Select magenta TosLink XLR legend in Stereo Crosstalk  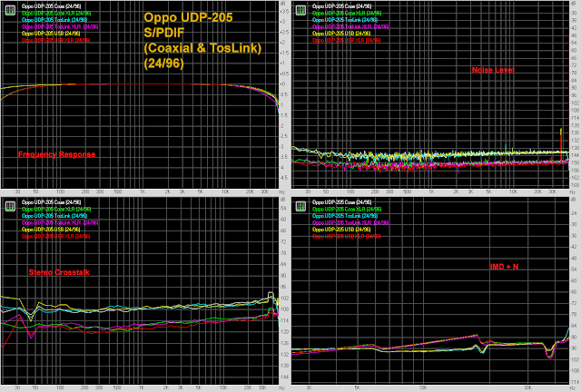(60, 222)
